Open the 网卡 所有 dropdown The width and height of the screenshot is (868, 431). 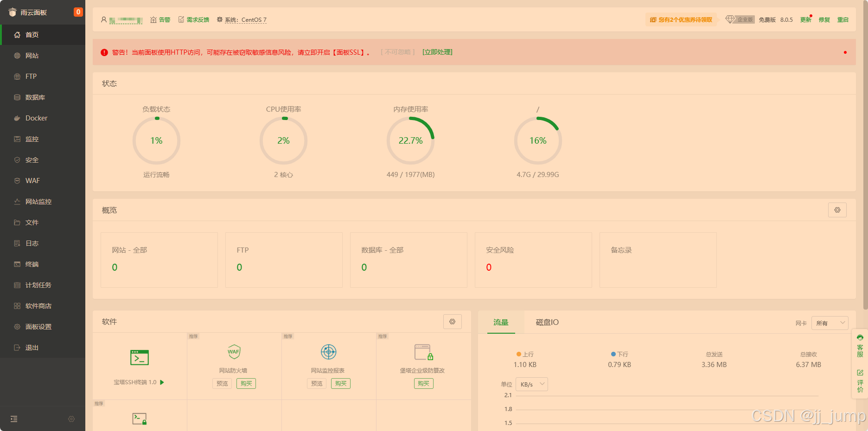(830, 323)
